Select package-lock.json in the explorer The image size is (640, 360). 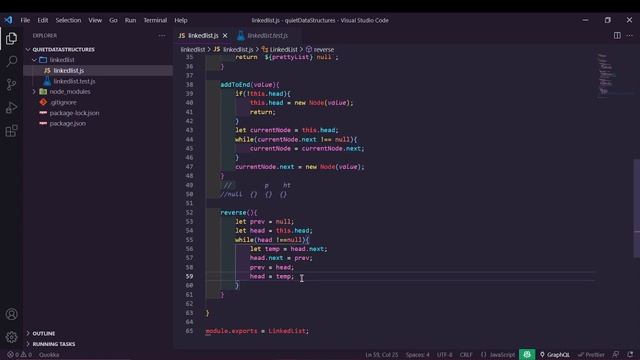pos(74,113)
